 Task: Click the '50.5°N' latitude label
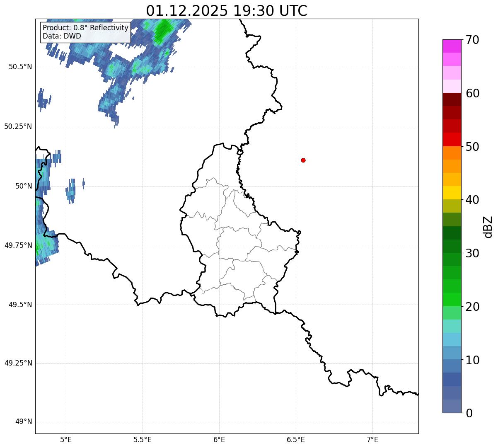coord(20,67)
